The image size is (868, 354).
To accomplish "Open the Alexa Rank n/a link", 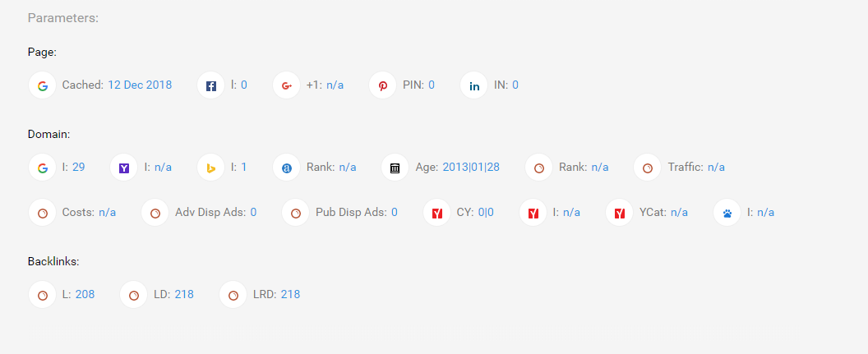I will (348, 167).
